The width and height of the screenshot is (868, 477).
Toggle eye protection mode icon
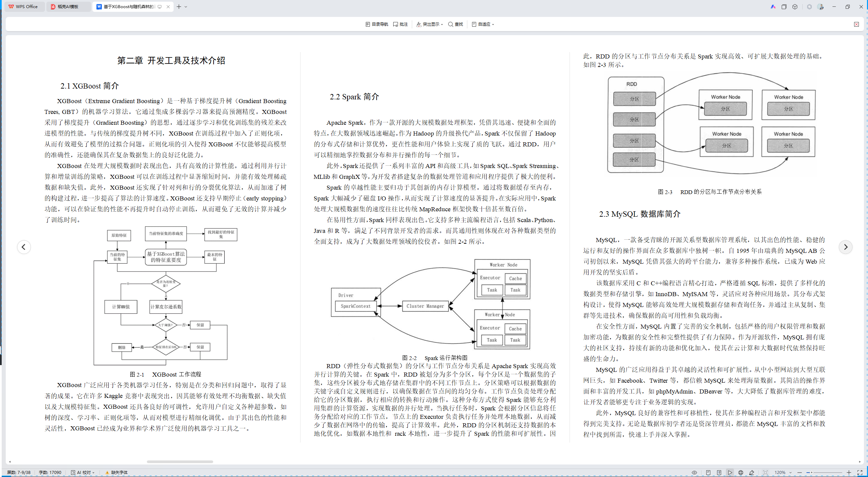tap(694, 473)
